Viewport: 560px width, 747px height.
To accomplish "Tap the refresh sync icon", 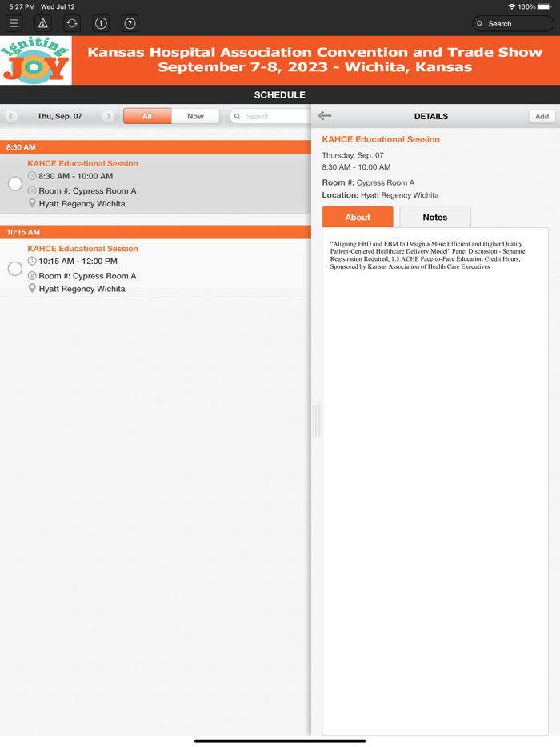I will pos(72,23).
